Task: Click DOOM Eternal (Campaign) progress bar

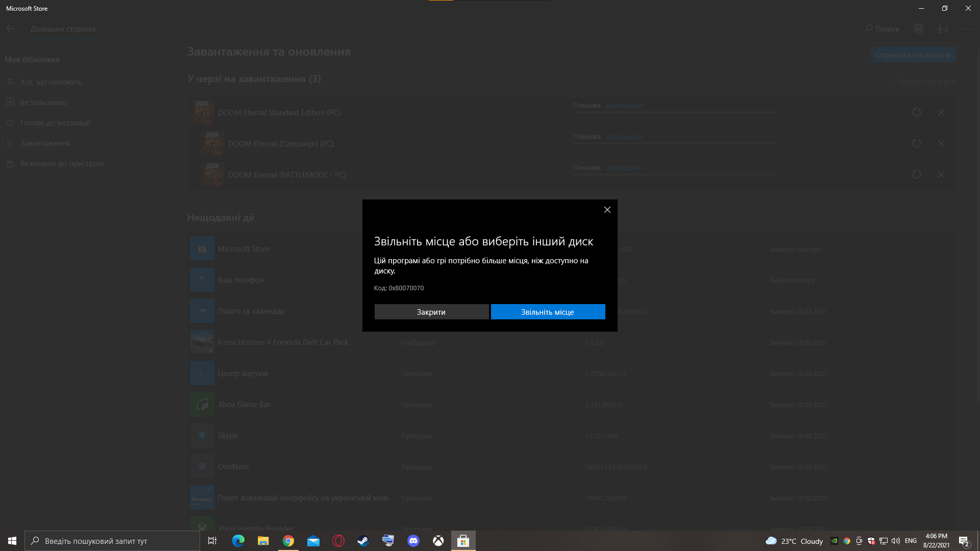Action: pyautogui.click(x=675, y=143)
